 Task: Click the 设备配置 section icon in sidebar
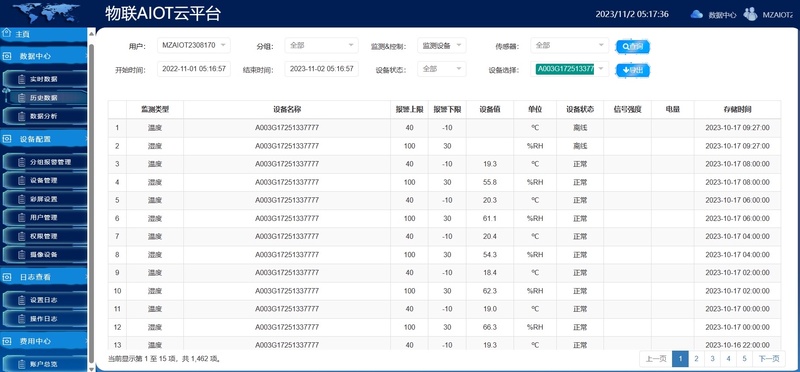tap(7, 139)
